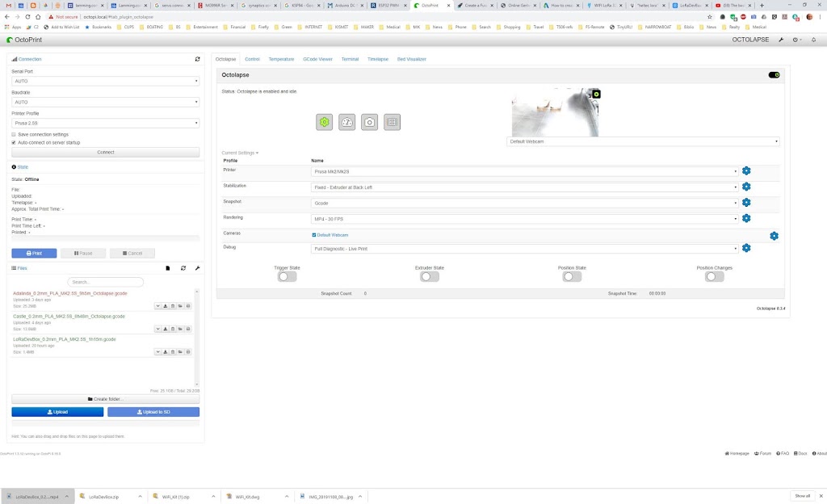The image size is (827, 504).
Task: Open the OctoPrint FAQ footer link
Action: pos(783,453)
